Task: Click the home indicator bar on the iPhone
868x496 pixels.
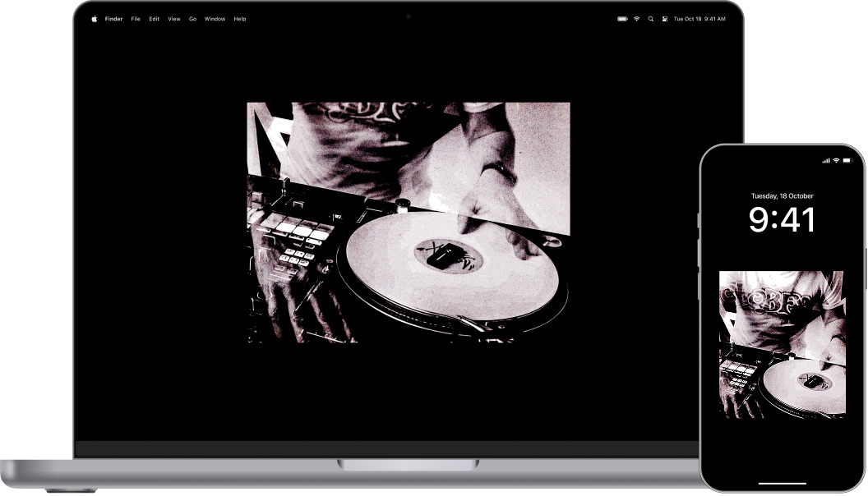Action: (781, 481)
